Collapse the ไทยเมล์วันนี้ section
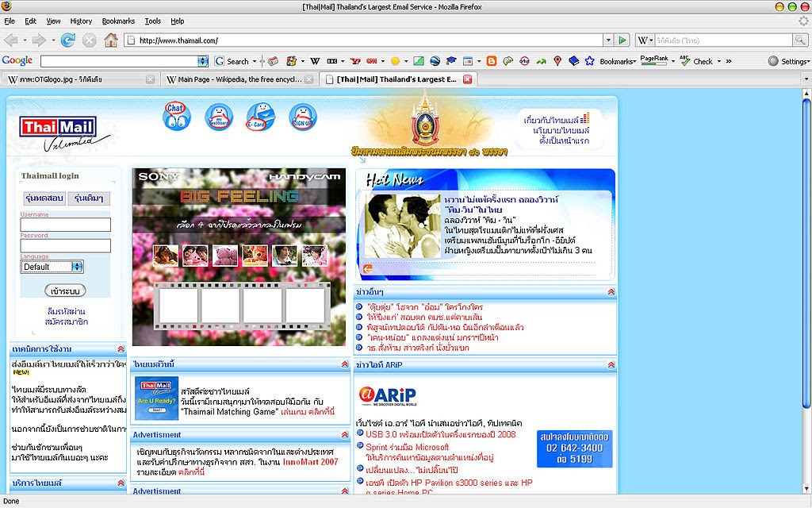Screen dimensions: 812x508 click(x=345, y=364)
